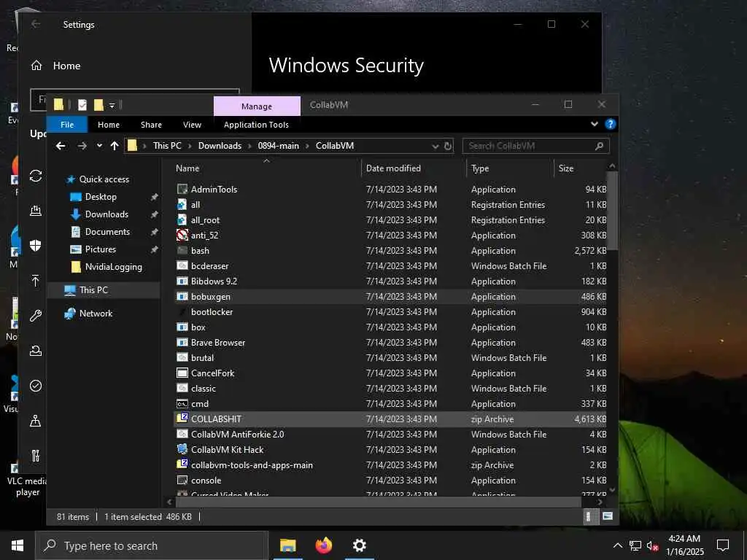Open the Application Tools ribbon tab
This screenshot has width=747, height=560.
point(256,124)
